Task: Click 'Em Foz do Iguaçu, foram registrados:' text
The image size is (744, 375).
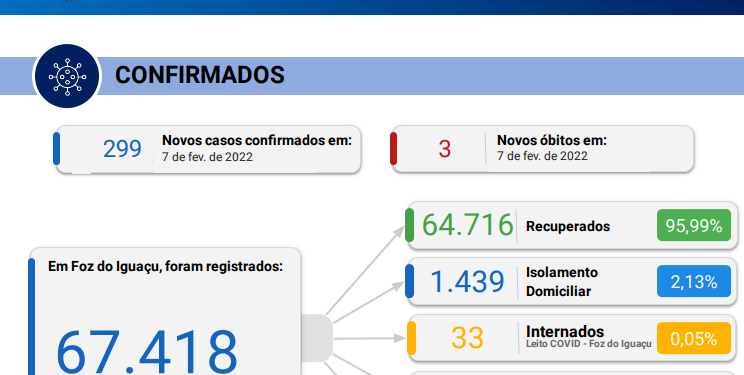Action: point(166,267)
